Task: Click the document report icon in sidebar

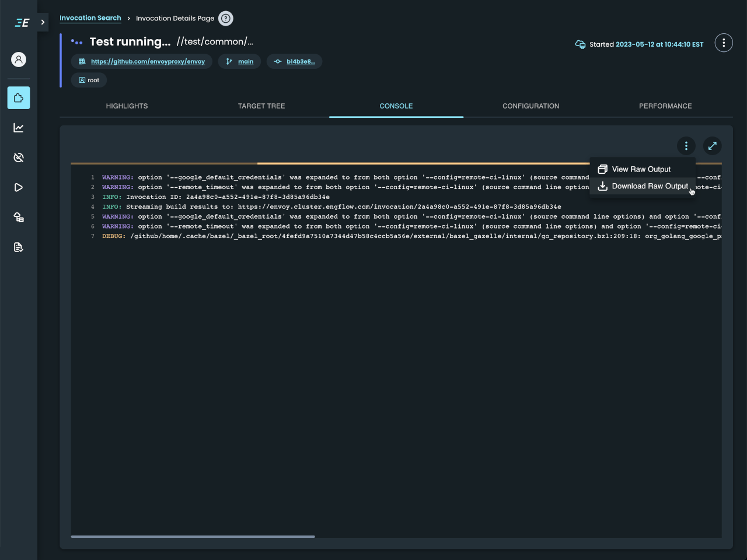Action: [18, 247]
